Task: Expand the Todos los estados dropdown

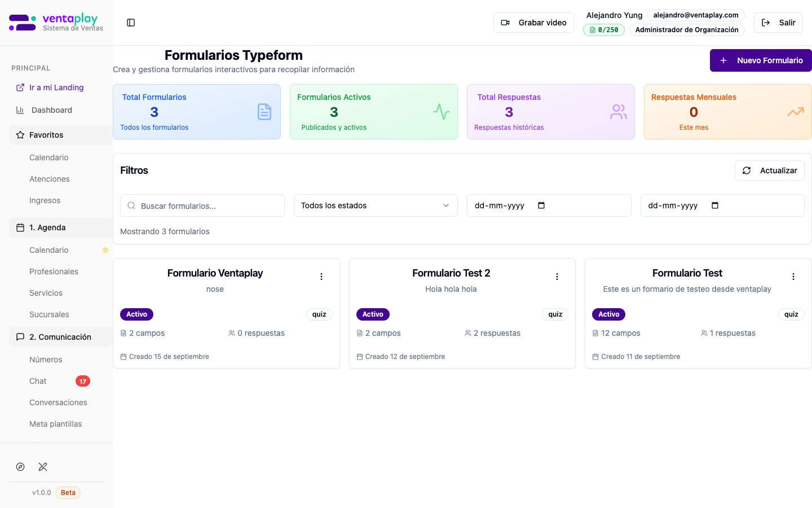Action: [376, 205]
